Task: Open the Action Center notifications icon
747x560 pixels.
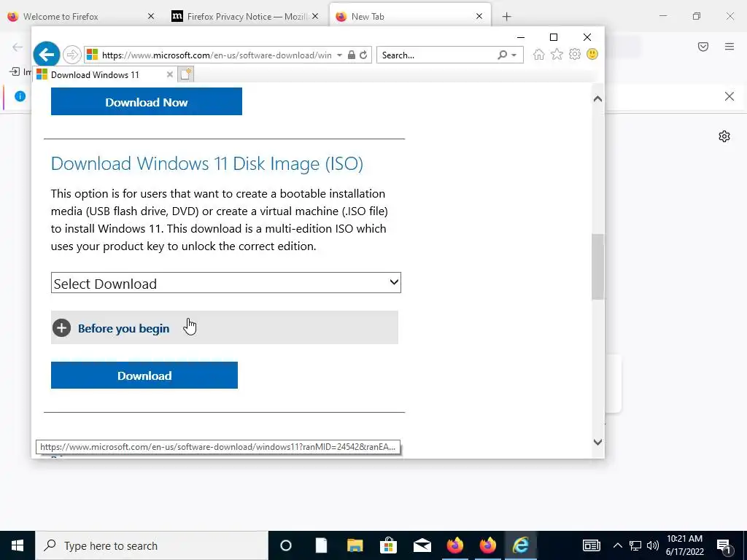Action: (724, 545)
